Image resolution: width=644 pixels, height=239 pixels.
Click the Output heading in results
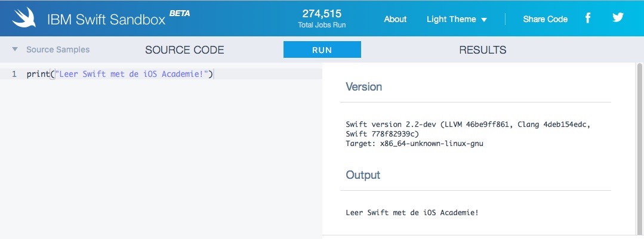363,175
